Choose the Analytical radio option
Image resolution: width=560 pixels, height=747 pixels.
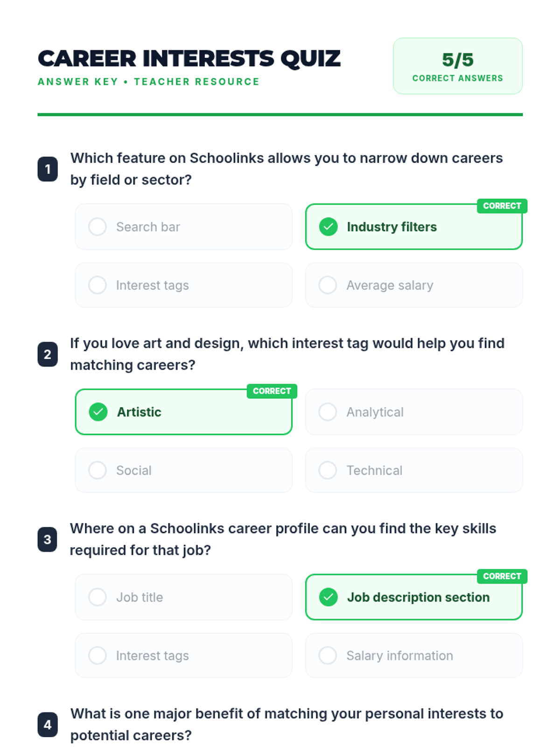[414, 412]
